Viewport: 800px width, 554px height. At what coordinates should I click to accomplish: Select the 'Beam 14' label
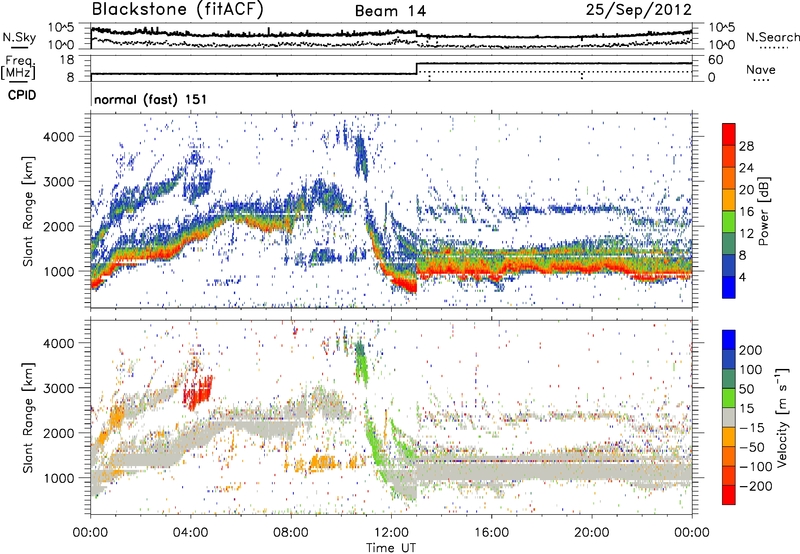pos(390,11)
